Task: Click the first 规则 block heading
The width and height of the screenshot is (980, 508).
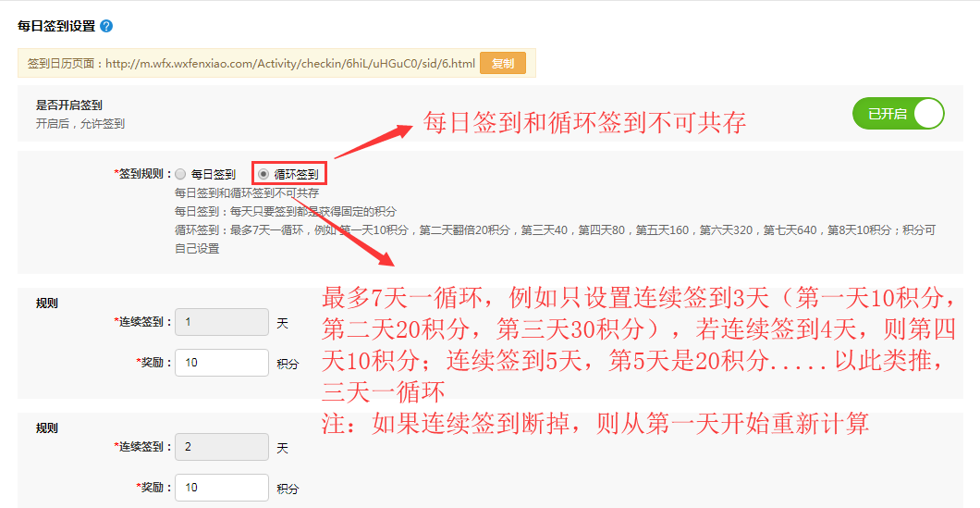Action: pos(47,303)
